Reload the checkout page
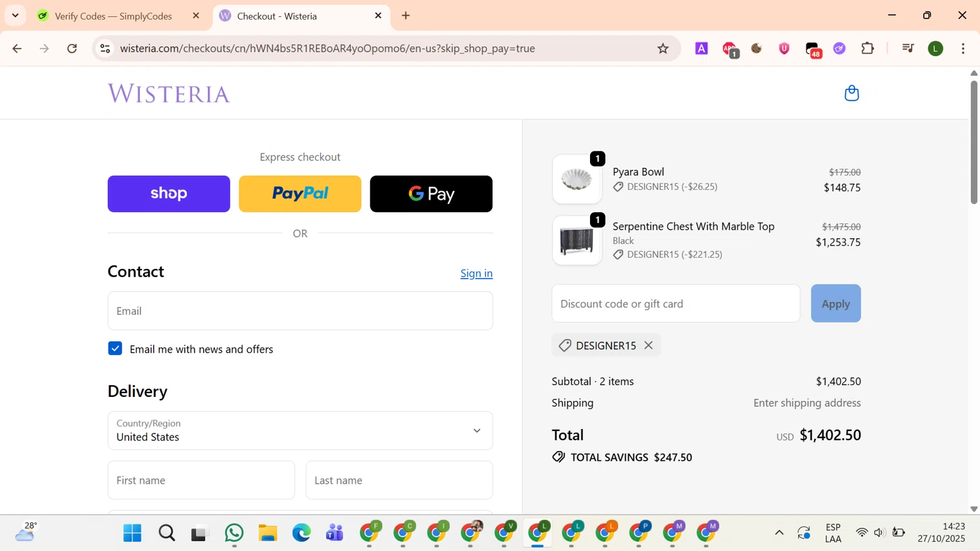Image resolution: width=980 pixels, height=551 pixels. click(73, 48)
